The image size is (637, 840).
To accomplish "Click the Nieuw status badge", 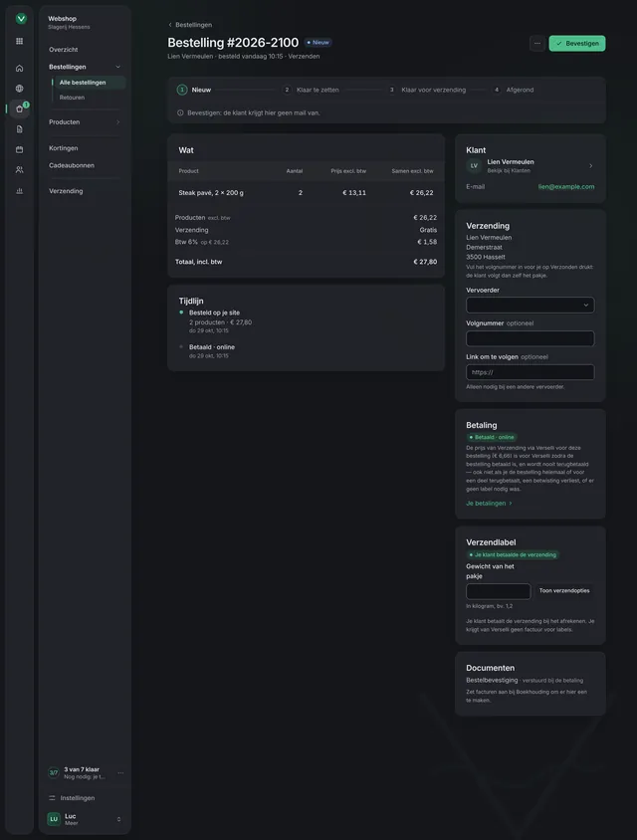I will [318, 43].
